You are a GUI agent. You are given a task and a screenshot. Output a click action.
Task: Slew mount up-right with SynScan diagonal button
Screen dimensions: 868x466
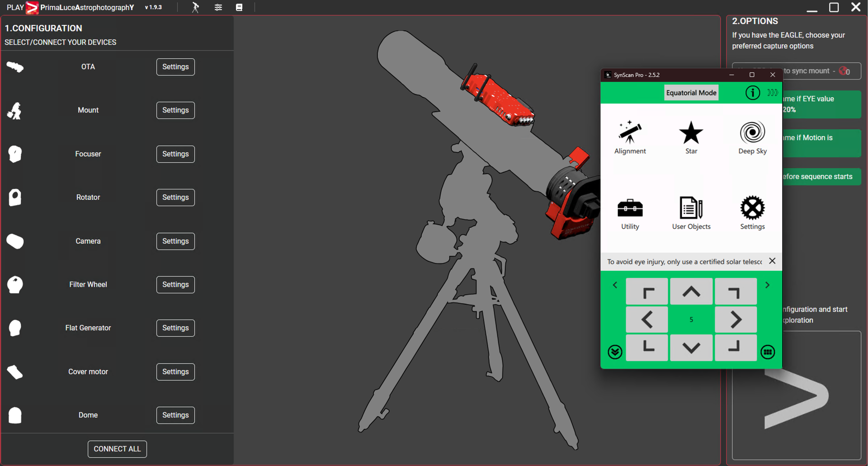point(736,292)
